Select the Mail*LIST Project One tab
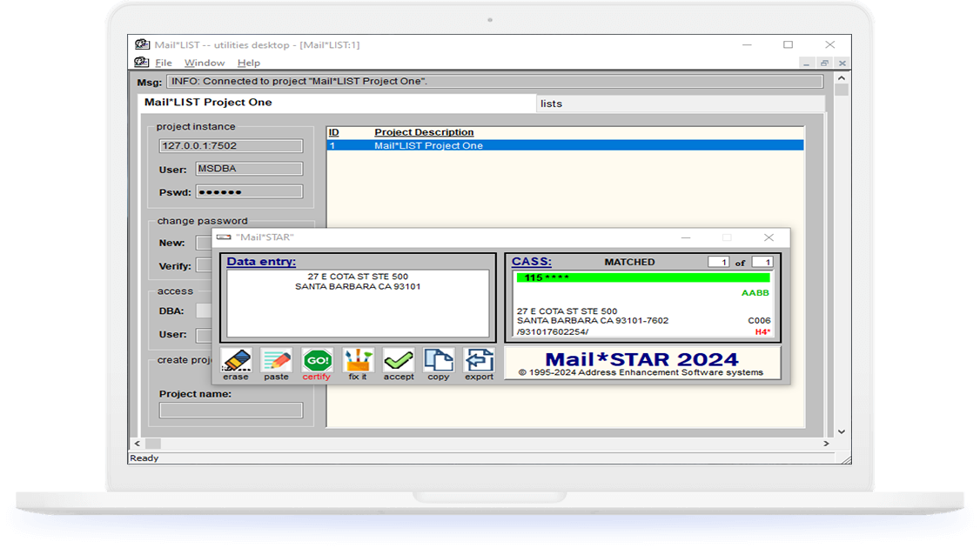Screen dimensions: 980x548 click(337, 103)
